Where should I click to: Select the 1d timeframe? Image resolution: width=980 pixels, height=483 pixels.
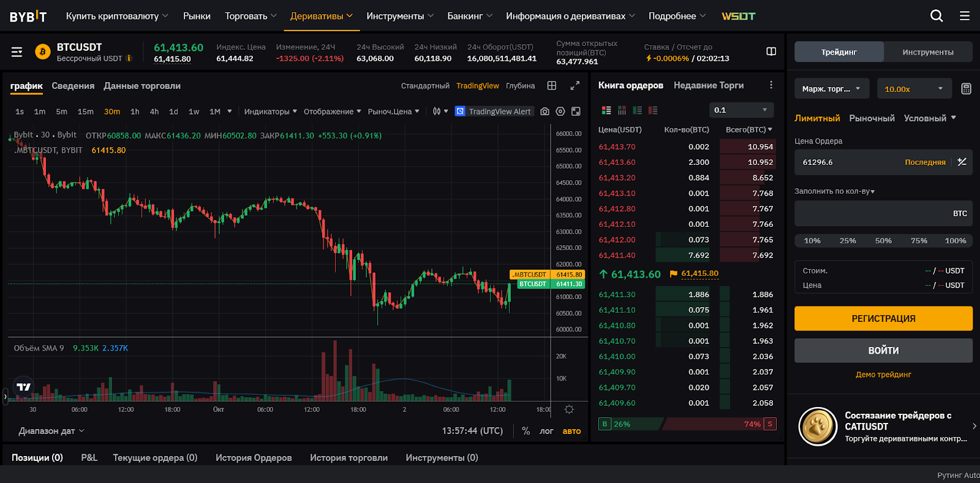(173, 112)
